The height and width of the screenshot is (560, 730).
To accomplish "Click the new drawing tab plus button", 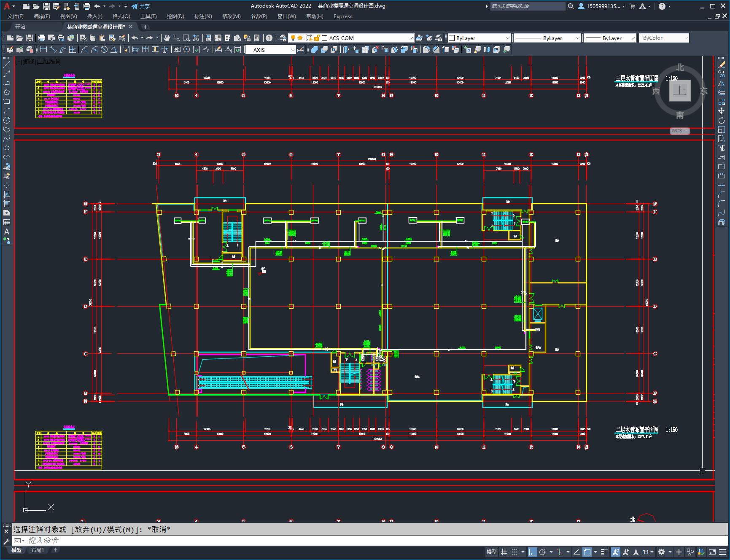I will coord(145,27).
